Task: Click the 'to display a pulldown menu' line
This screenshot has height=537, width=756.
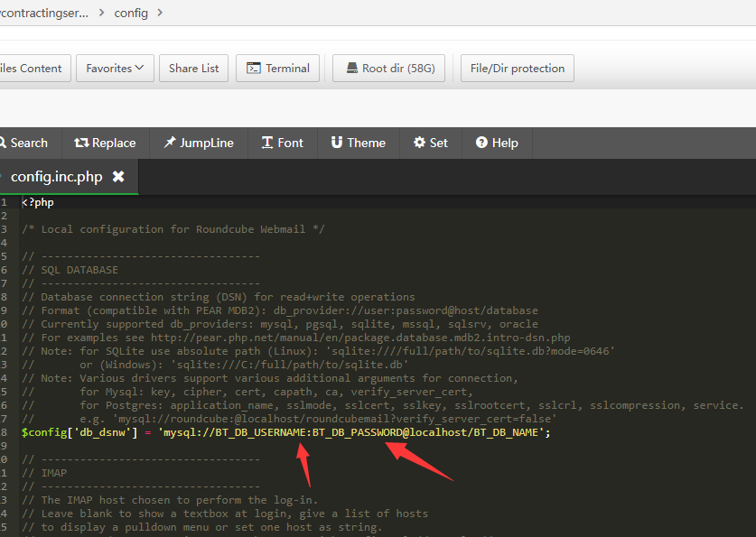Action: tap(202, 527)
